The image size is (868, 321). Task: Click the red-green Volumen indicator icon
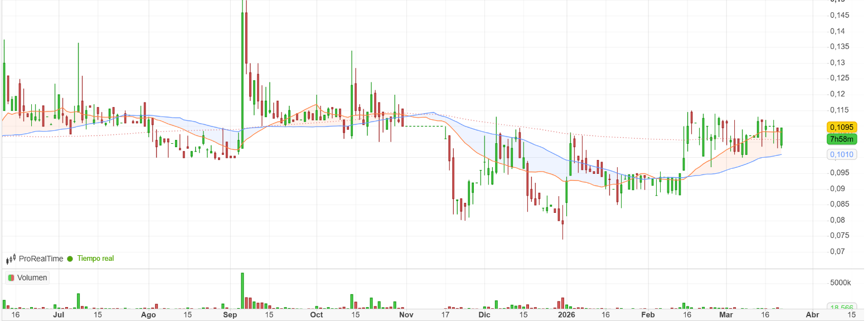point(11,278)
